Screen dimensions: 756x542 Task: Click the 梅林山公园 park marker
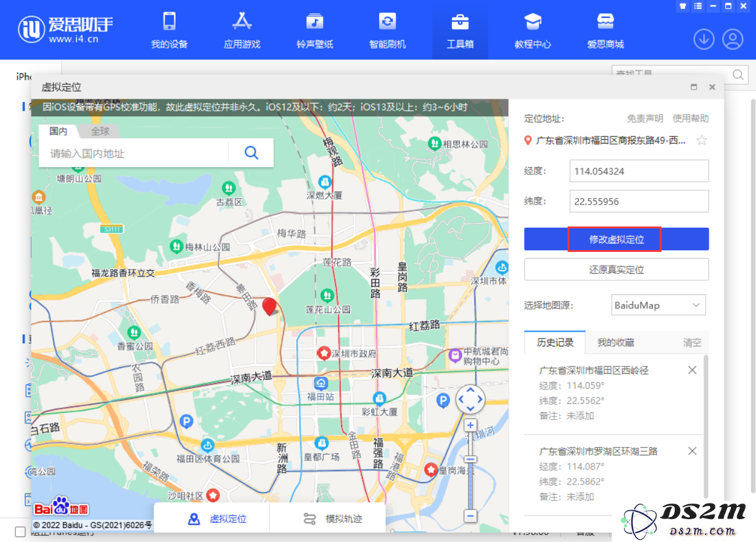(x=176, y=246)
